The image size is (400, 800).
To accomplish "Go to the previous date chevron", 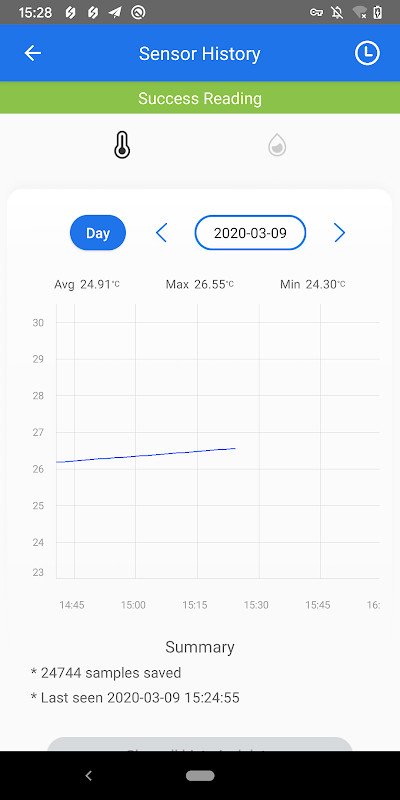I will [161, 233].
